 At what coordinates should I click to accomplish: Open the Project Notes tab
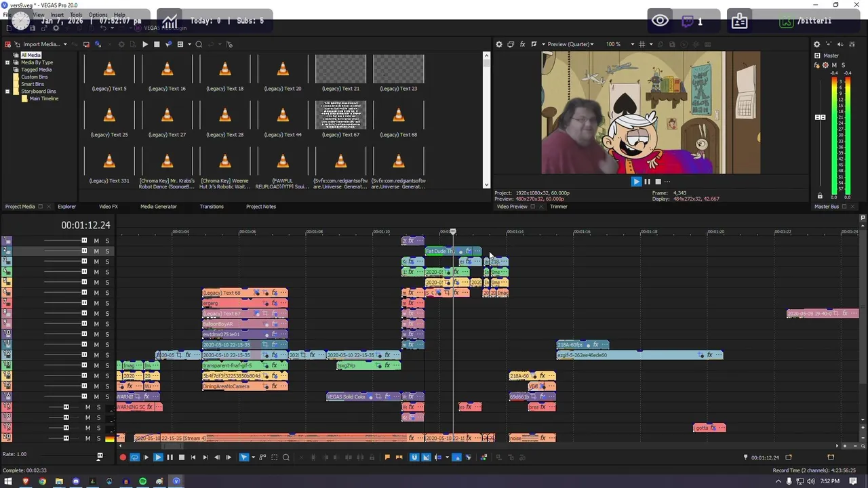tap(261, 207)
